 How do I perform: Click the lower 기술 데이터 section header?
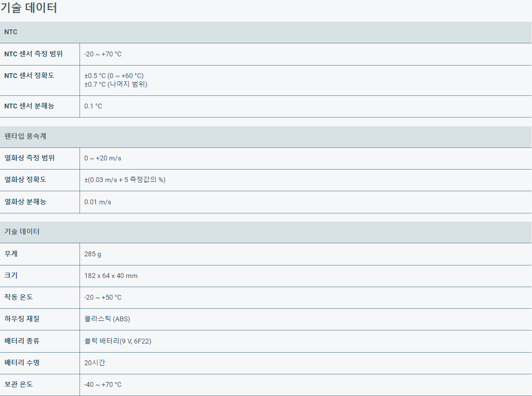[x=22, y=232]
